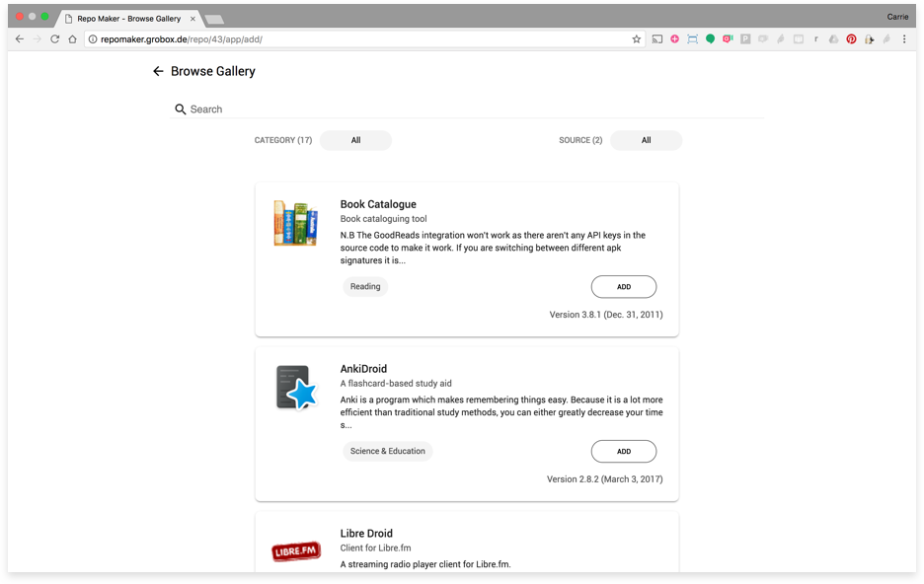Open the Source filter dropdown
The image size is (924, 584).
tap(646, 140)
